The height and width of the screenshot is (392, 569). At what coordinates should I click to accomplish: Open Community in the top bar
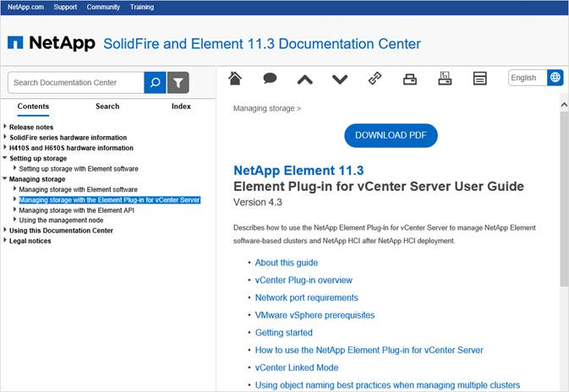pos(103,7)
